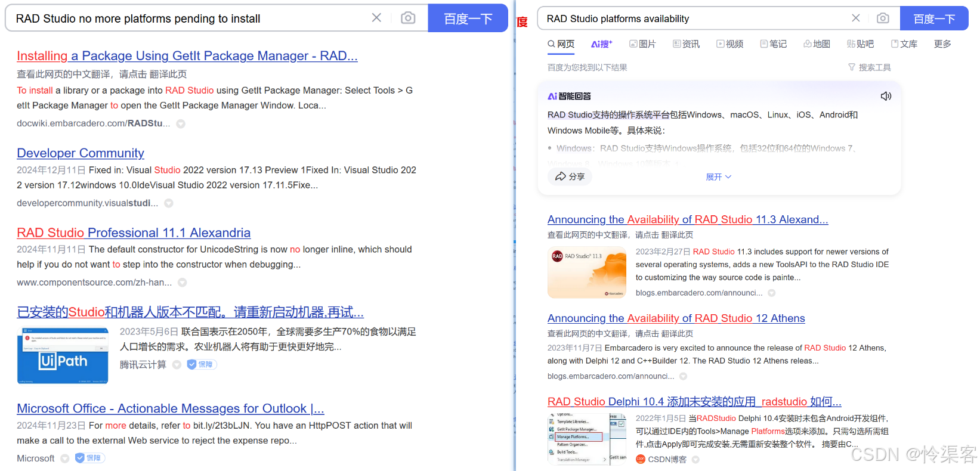Click 保障 badge next to Microsoft
The image size is (980, 471).
point(90,458)
